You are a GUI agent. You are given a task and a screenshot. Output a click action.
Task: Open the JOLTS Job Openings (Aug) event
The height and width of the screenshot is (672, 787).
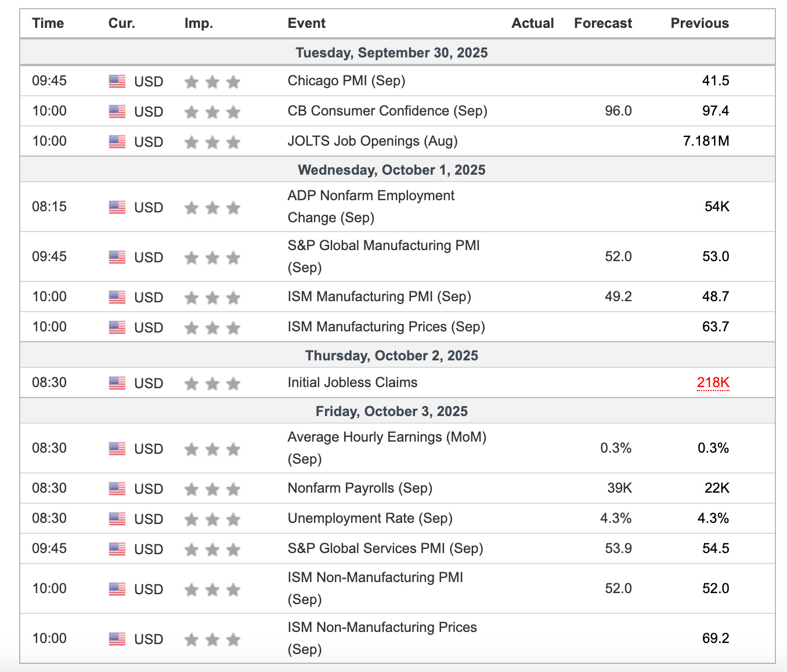tap(373, 141)
